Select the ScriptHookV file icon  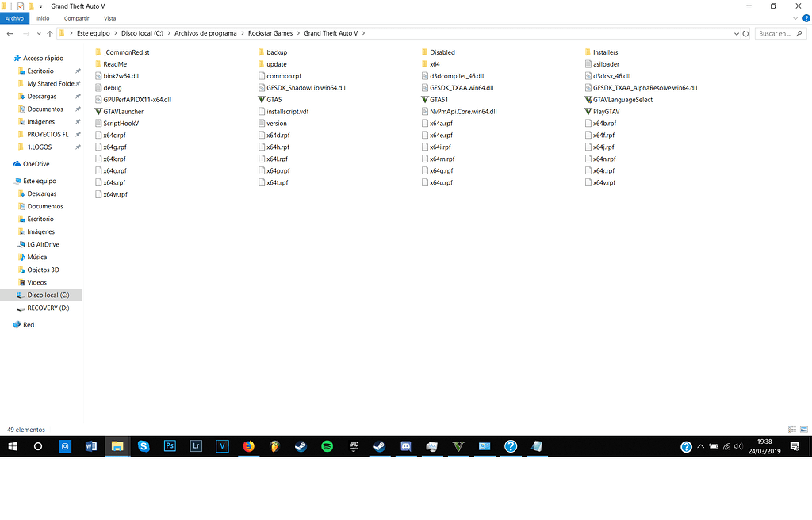98,124
